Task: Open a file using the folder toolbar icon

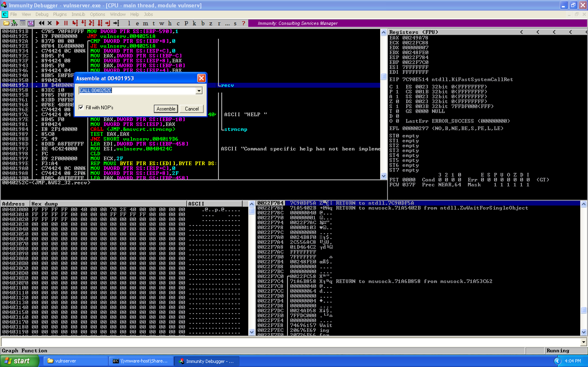Action: [6, 23]
